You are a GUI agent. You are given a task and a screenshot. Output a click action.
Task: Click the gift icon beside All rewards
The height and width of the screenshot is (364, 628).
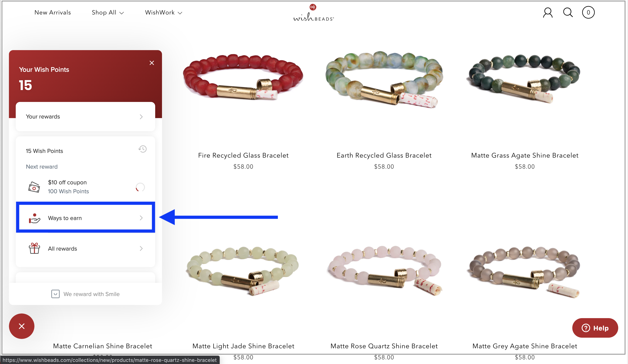coord(34,248)
